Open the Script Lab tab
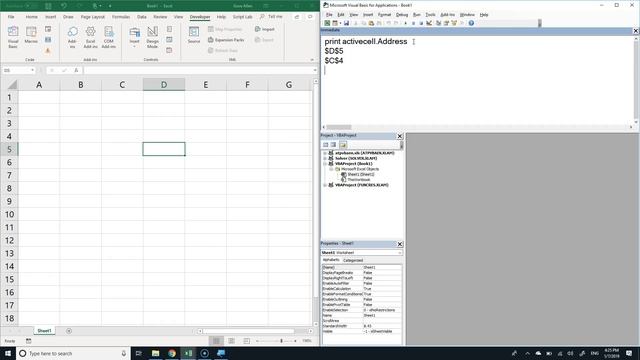The width and height of the screenshot is (640, 360). coord(242,17)
